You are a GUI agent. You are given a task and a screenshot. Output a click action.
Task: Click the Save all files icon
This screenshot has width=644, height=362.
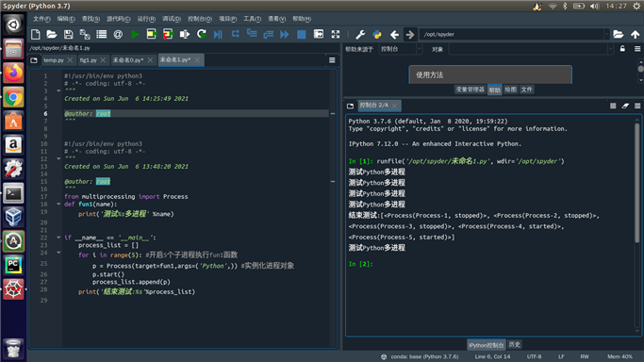[85, 35]
